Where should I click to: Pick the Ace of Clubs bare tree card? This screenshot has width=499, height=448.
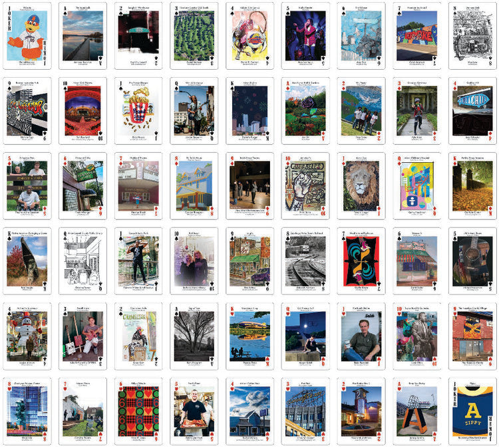point(194,336)
